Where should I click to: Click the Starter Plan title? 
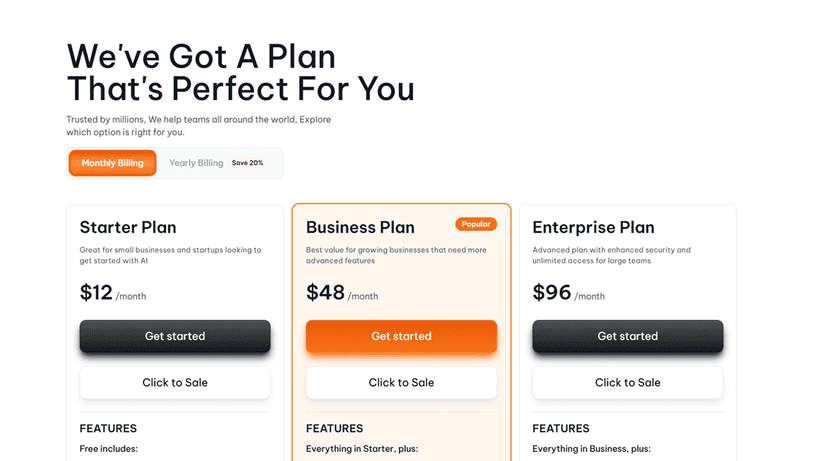coord(128,227)
